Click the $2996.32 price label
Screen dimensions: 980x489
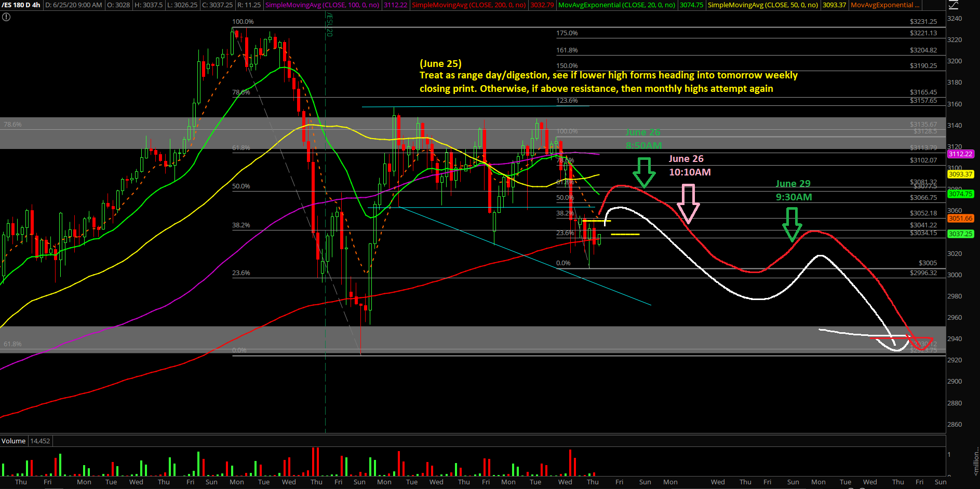click(x=923, y=273)
